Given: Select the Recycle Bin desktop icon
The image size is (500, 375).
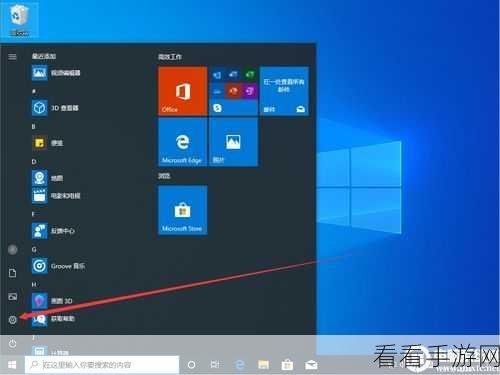Looking at the screenshot, I should [19, 20].
